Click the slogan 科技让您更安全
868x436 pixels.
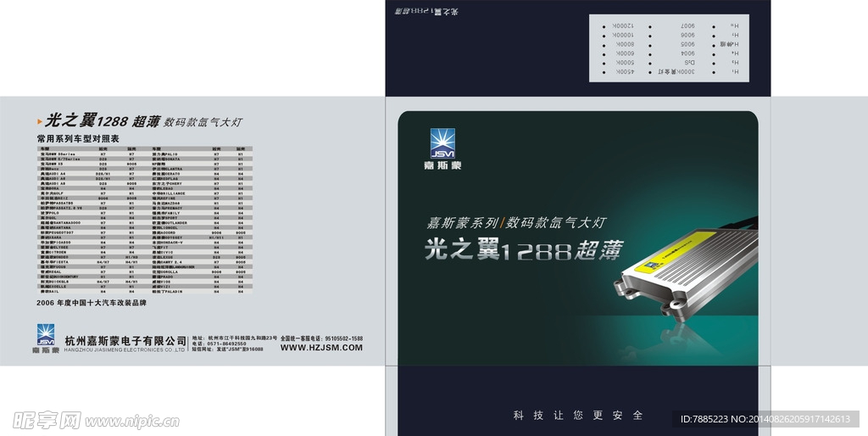pos(578,415)
